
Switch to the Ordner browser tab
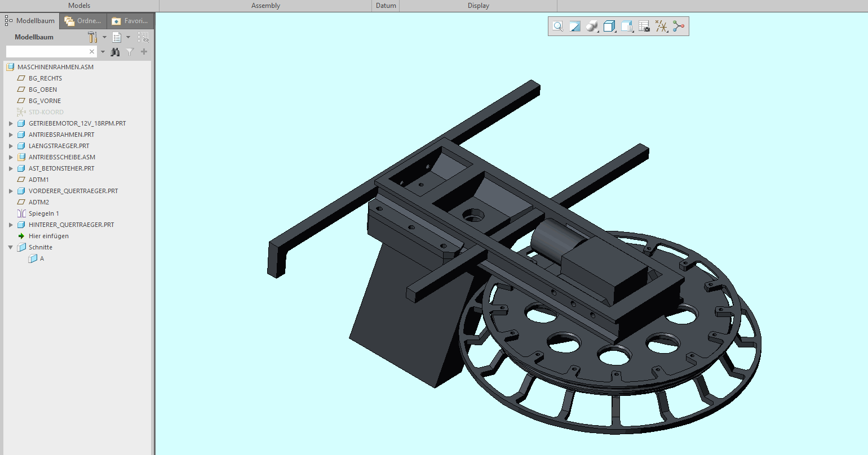tap(83, 21)
